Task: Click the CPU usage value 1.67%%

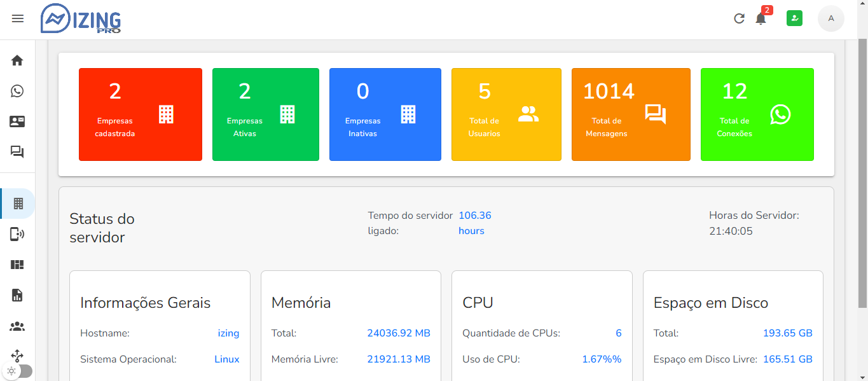Action: [602, 359]
